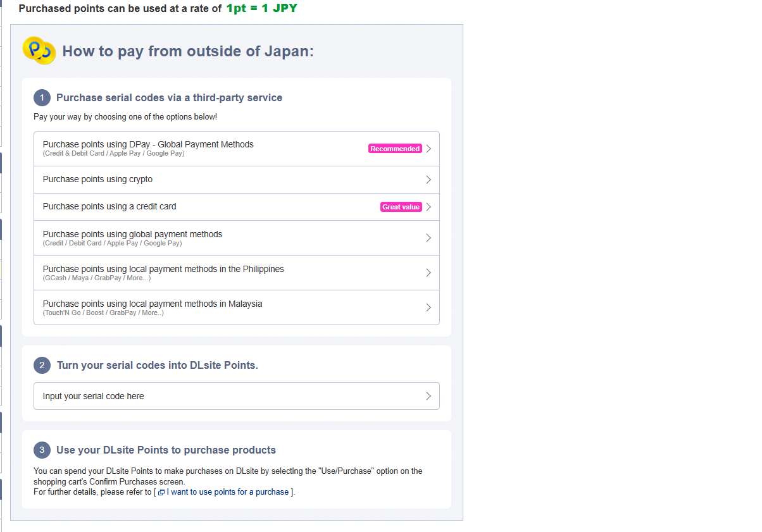This screenshot has height=532, width=762.
Task: Click the external link icon before points purchase link
Action: click(161, 493)
